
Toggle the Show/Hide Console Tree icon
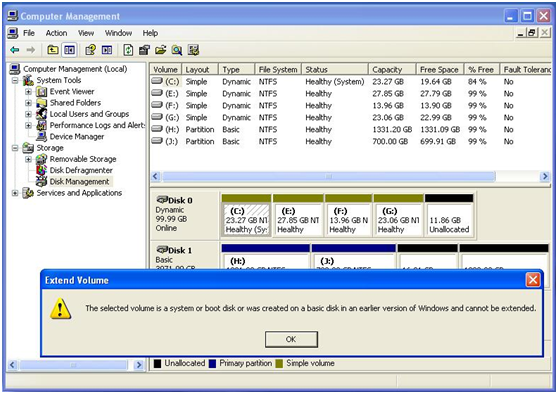click(69, 50)
